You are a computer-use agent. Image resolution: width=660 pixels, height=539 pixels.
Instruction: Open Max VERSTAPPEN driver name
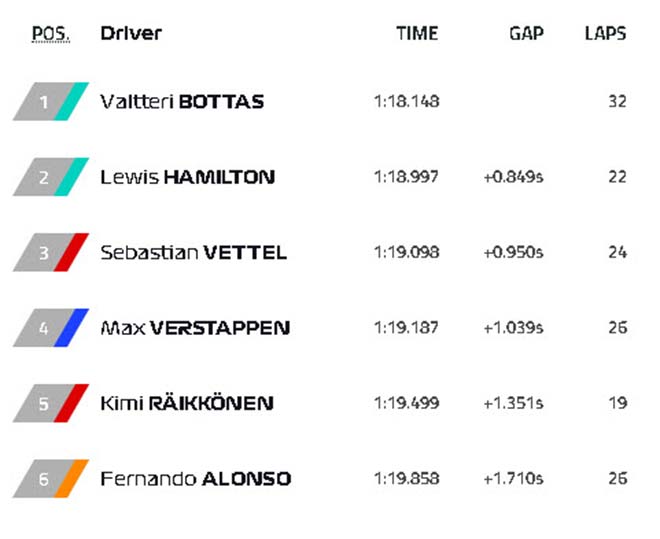(195, 328)
